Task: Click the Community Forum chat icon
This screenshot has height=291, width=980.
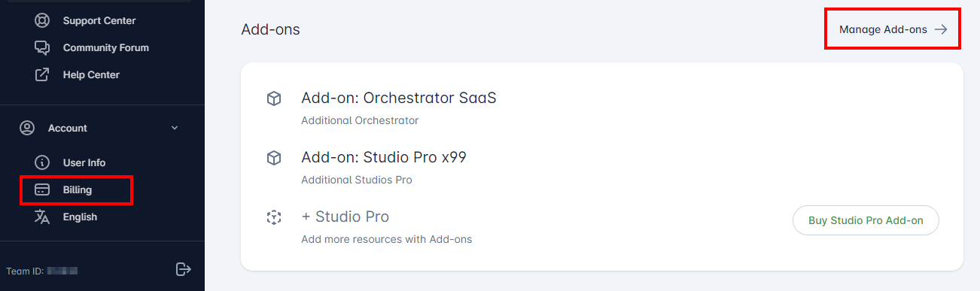Action: (42, 47)
